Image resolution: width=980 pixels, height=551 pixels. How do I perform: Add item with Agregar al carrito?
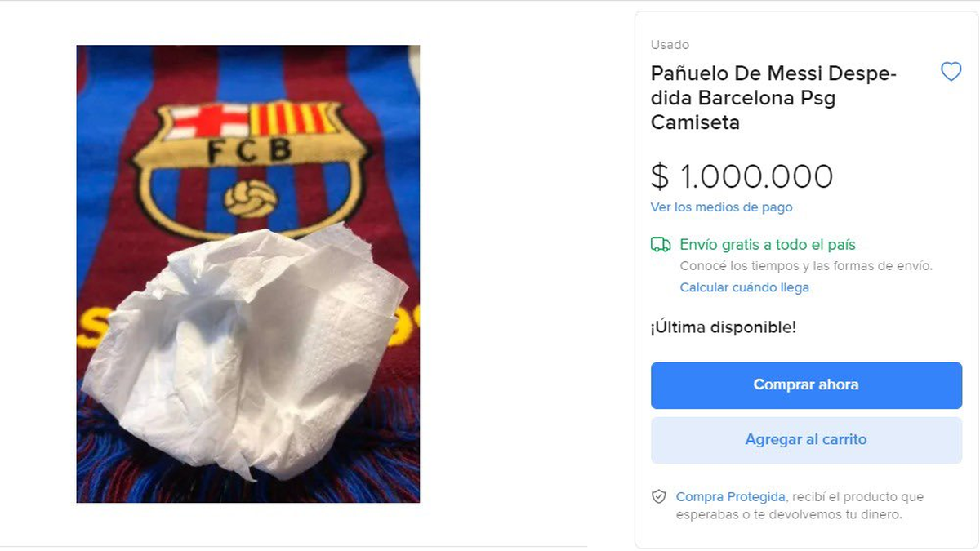point(806,440)
